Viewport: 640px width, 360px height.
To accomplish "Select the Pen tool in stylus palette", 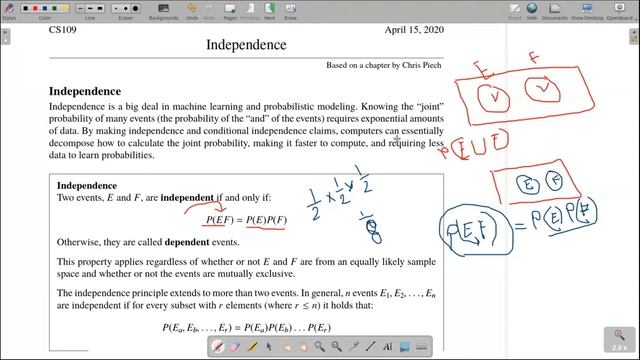I will [218, 347].
